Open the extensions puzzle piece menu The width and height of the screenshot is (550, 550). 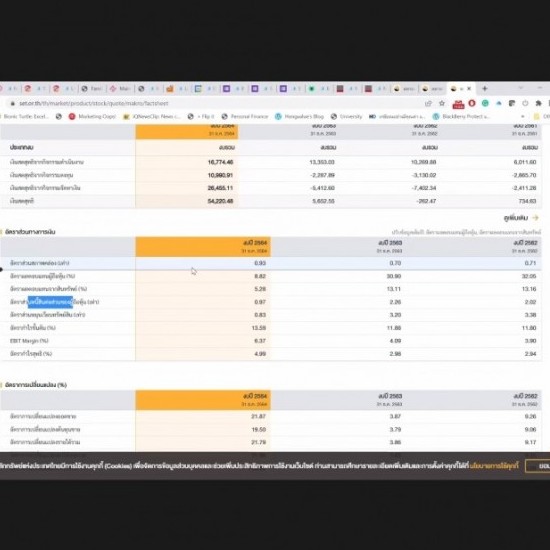tap(538, 103)
